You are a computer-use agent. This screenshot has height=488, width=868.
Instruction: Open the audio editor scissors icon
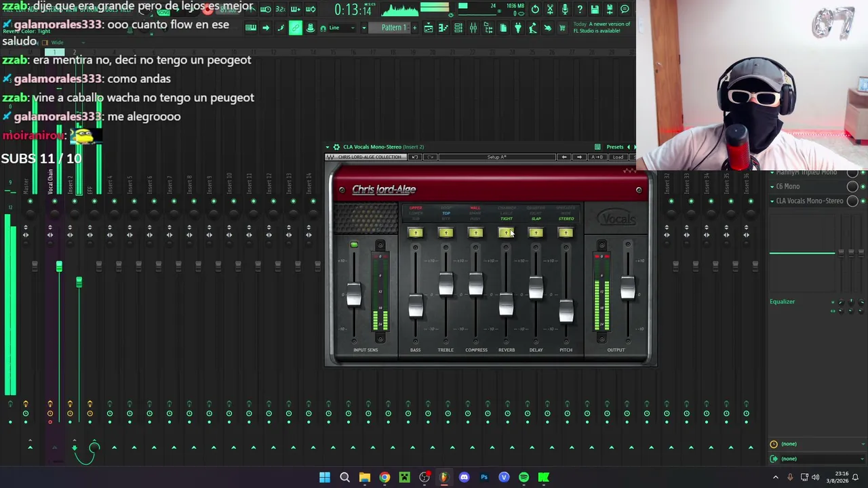coord(550,9)
